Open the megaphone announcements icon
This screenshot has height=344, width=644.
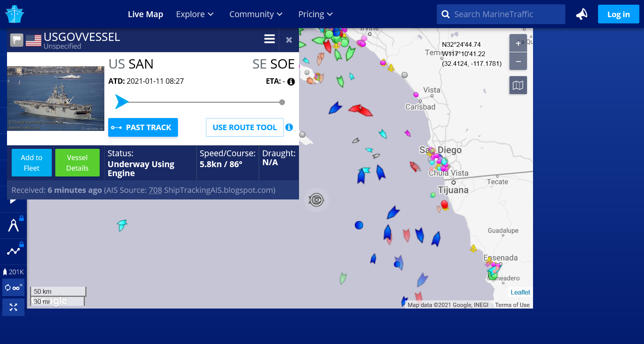click(582, 14)
